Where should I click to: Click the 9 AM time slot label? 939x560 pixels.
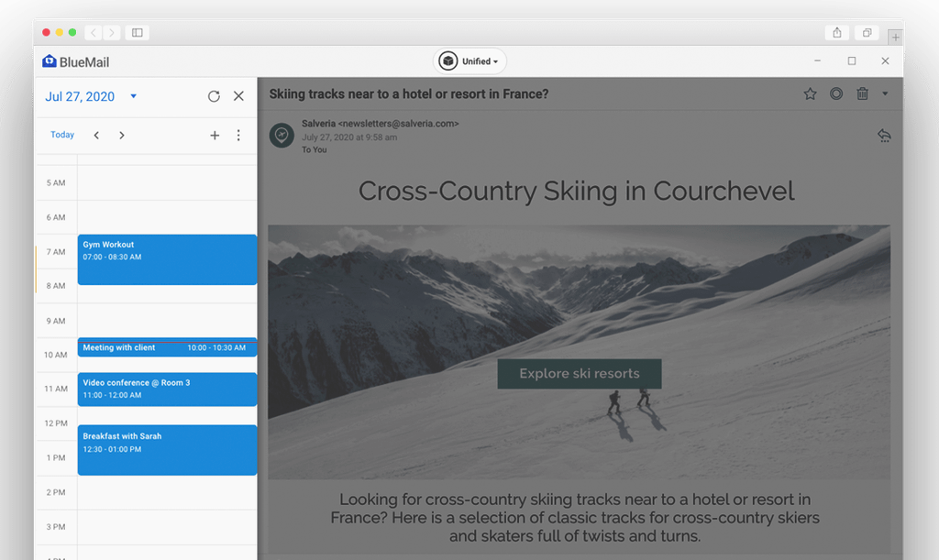[x=56, y=322]
